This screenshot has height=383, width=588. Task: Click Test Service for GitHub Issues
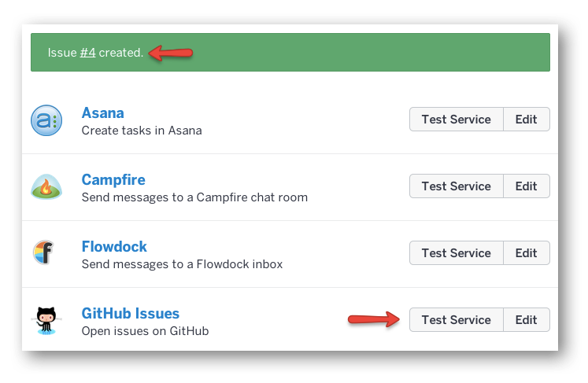(456, 320)
